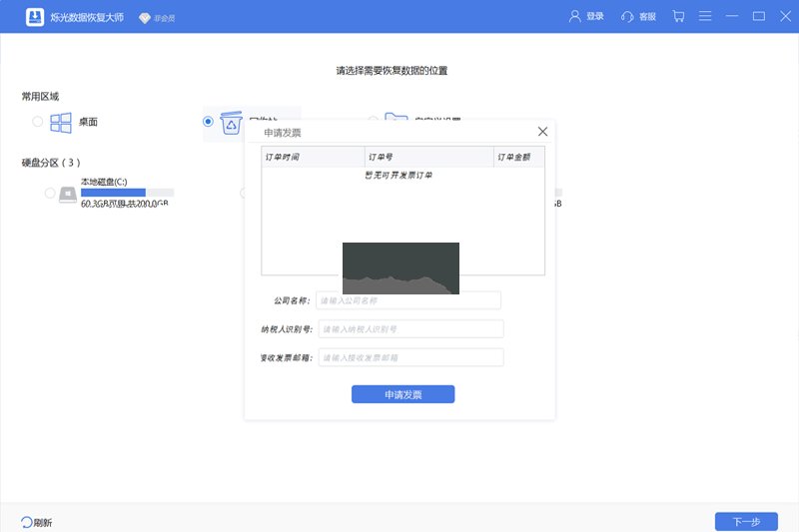
Task: Click the 登录 user icon
Action: pyautogui.click(x=575, y=16)
